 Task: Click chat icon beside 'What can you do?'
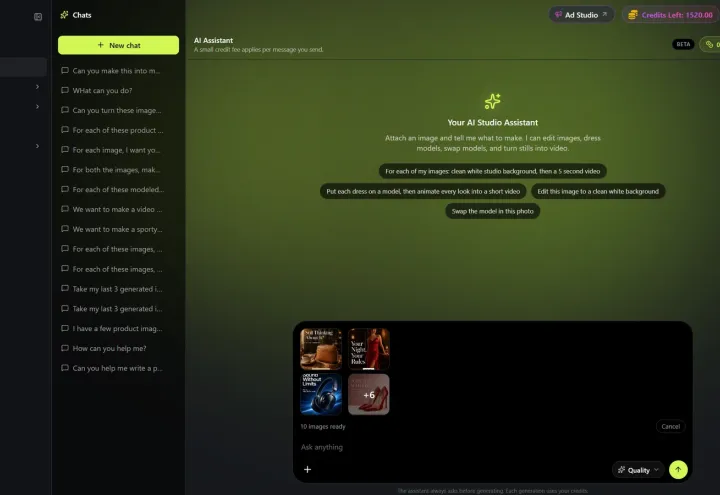pyautogui.click(x=65, y=90)
